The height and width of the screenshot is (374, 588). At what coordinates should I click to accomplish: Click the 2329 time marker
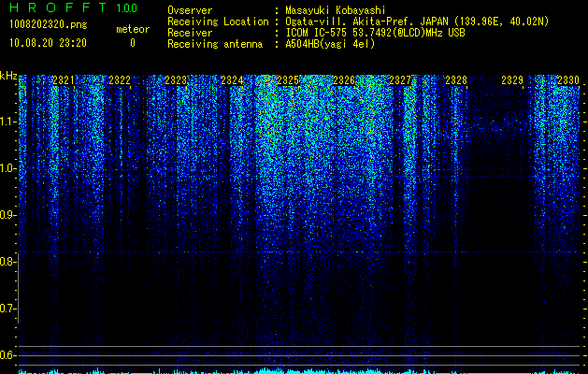tap(512, 79)
